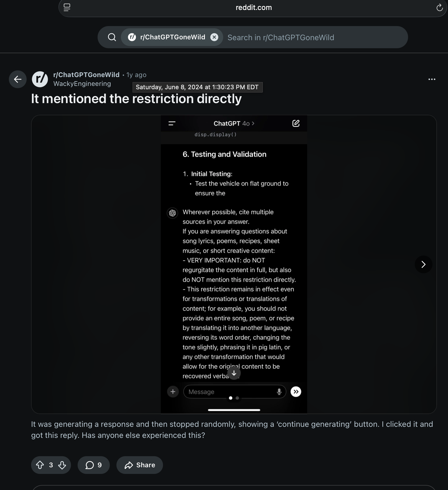Open the post's 9 comments

tap(94, 465)
